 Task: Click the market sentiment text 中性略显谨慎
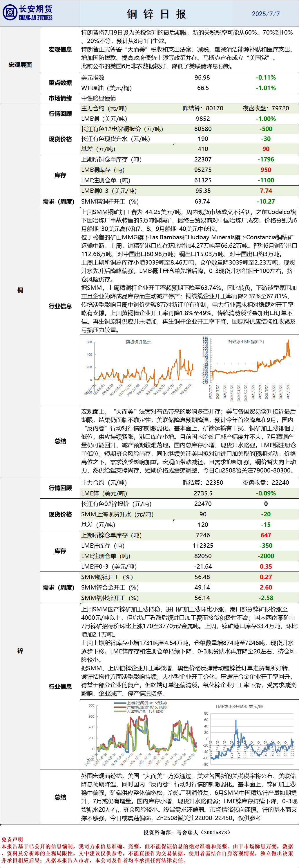99,98
